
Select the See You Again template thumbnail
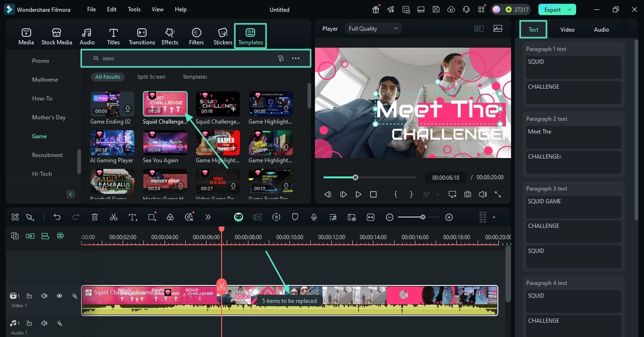pos(165,143)
